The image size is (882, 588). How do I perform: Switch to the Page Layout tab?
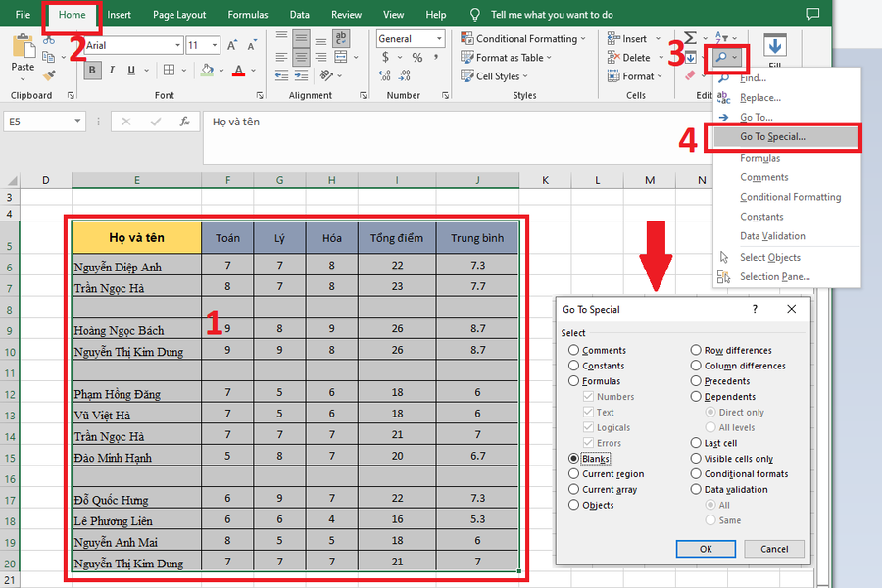[179, 15]
